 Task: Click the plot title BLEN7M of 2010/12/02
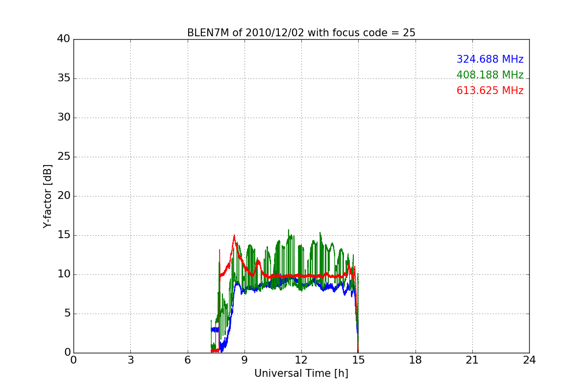tap(301, 33)
